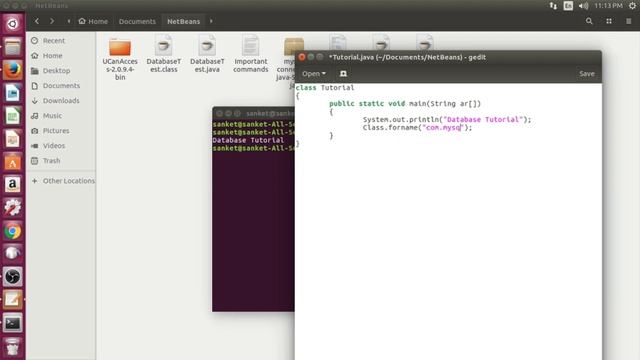Focus the terminal window title bar
The image size is (640, 360).
[x=253, y=113]
